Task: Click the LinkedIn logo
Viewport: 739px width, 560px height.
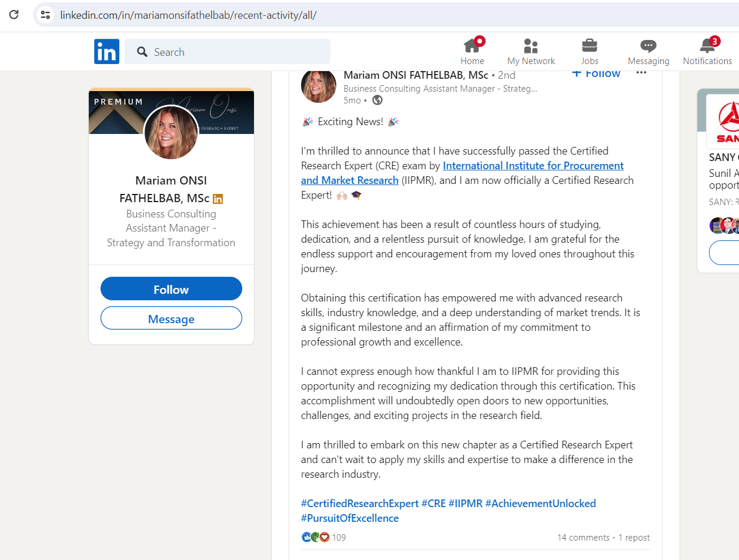Action: [106, 52]
